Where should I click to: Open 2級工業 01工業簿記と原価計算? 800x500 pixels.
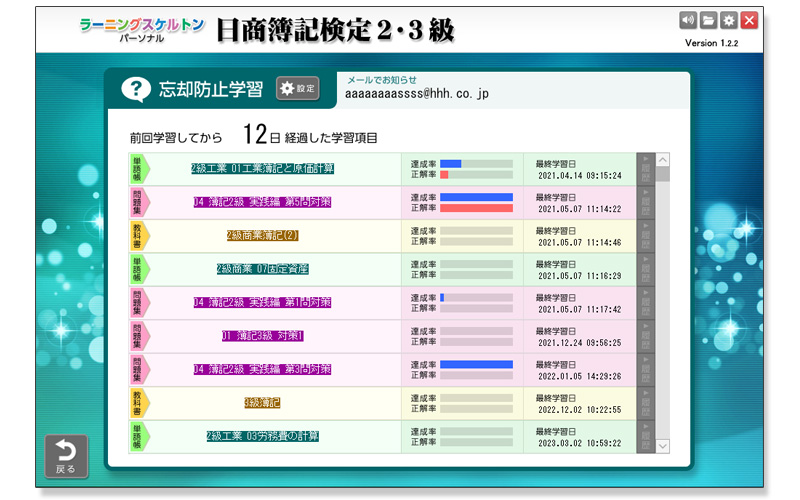pyautogui.click(x=262, y=168)
